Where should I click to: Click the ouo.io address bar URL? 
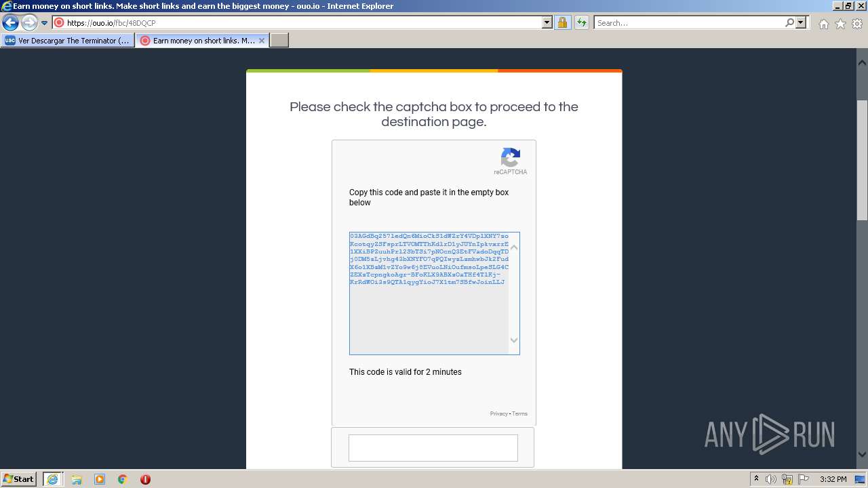111,23
